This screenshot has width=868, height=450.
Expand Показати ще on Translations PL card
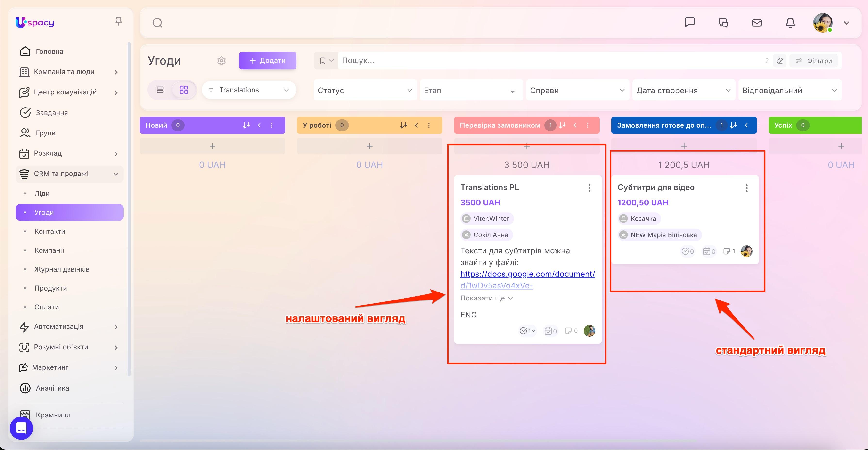(x=487, y=298)
